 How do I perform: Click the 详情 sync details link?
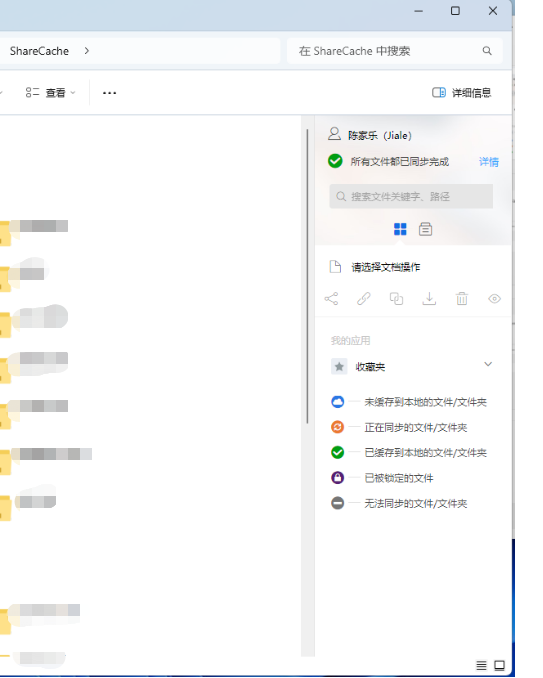click(x=489, y=162)
